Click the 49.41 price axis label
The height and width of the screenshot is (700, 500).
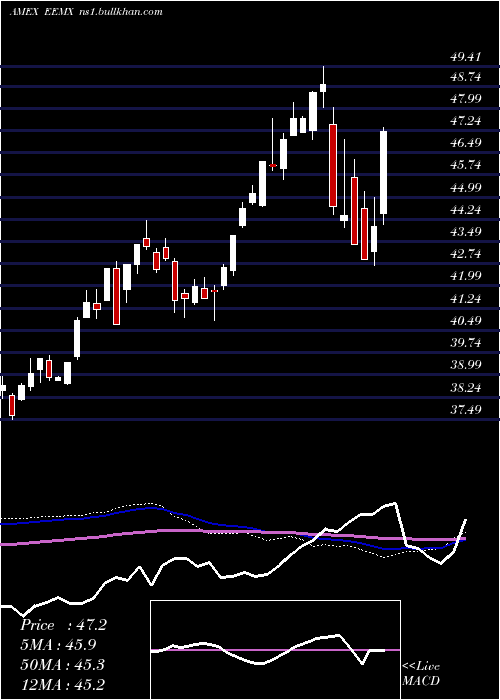point(466,57)
